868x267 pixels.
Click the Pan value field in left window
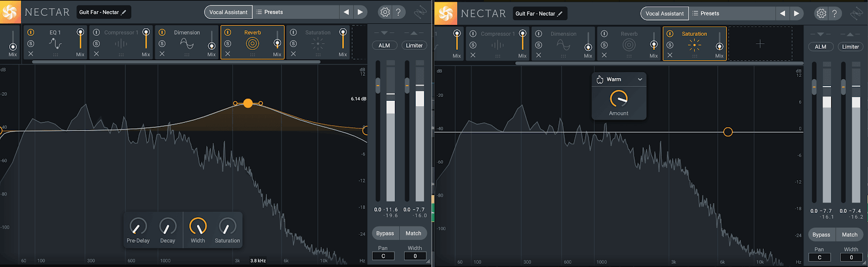pos(383,256)
